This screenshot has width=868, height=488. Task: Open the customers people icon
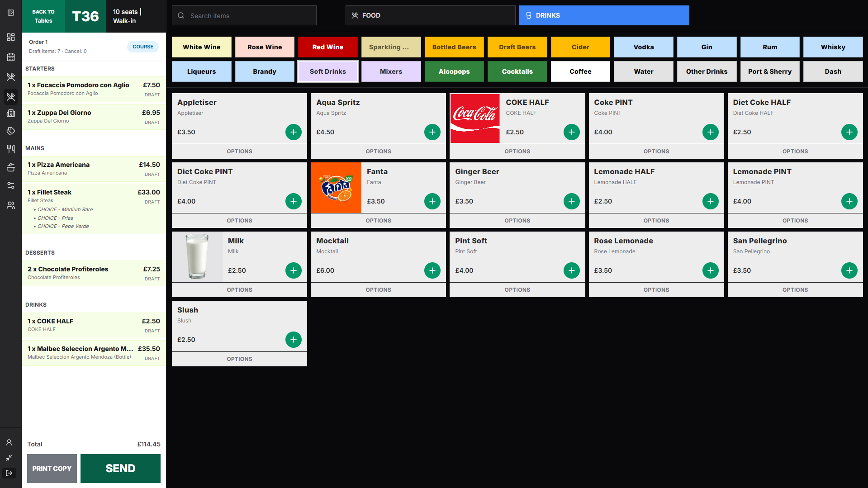pos(11,205)
